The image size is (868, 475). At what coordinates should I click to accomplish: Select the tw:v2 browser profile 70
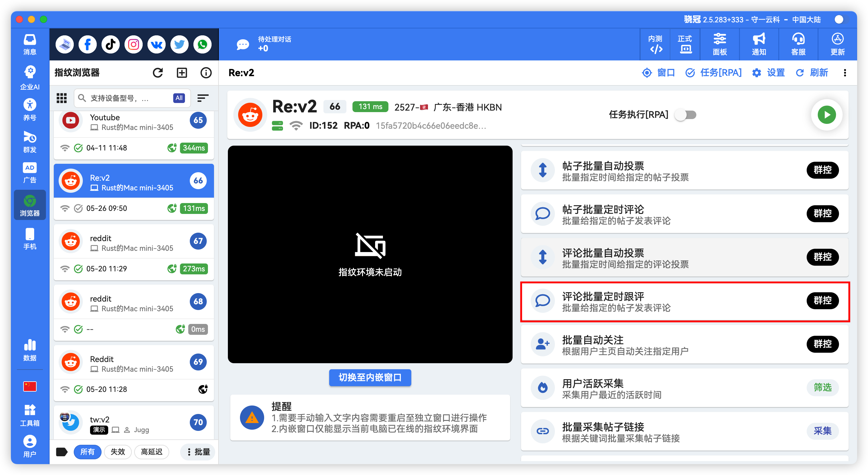(x=134, y=422)
